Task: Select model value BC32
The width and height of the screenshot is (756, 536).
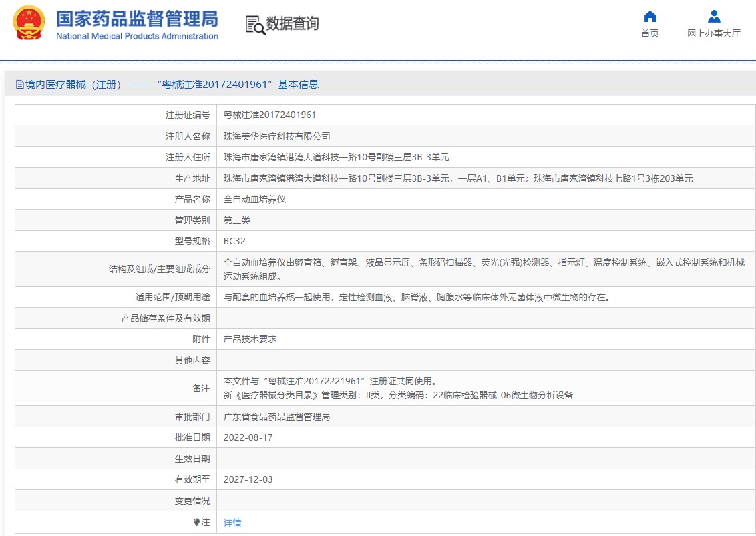Action: click(x=234, y=241)
